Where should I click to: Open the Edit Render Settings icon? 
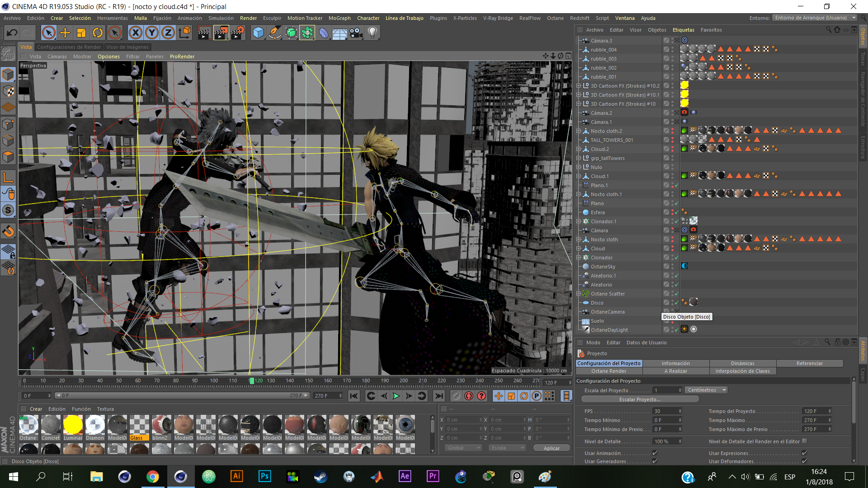pos(237,33)
